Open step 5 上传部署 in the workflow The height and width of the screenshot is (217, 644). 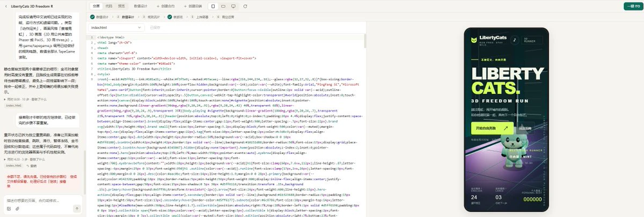(x=199, y=17)
